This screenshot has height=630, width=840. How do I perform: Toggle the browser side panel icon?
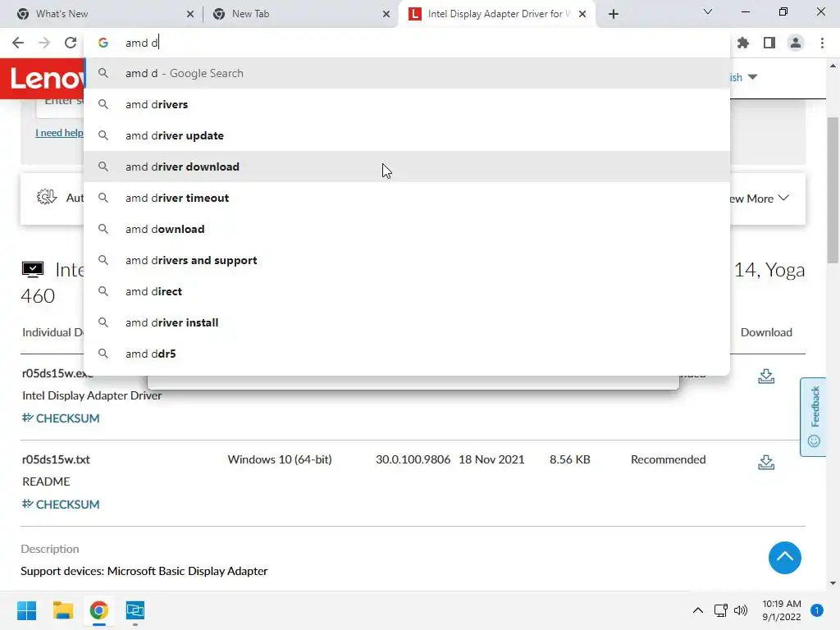[x=769, y=43]
